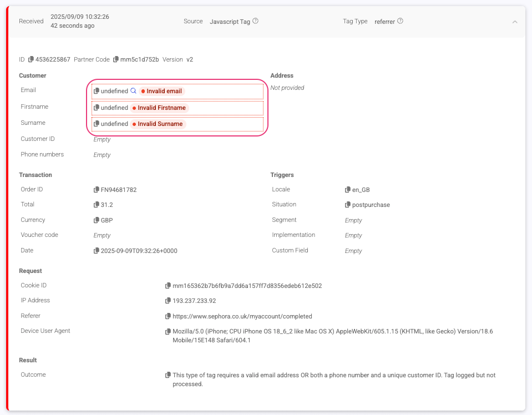532x415 pixels.
Task: Copy the en_GB locale value
Action: coord(348,190)
